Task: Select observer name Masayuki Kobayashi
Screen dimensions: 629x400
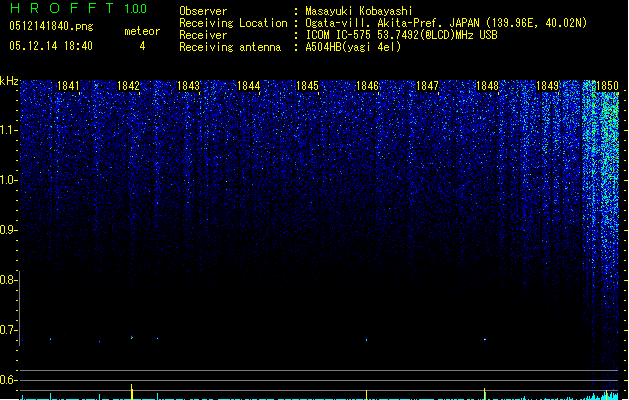Action: [359, 11]
